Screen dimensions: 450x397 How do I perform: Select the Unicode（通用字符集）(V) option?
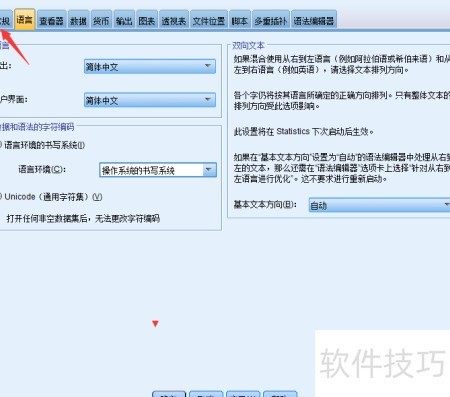coord(51,197)
